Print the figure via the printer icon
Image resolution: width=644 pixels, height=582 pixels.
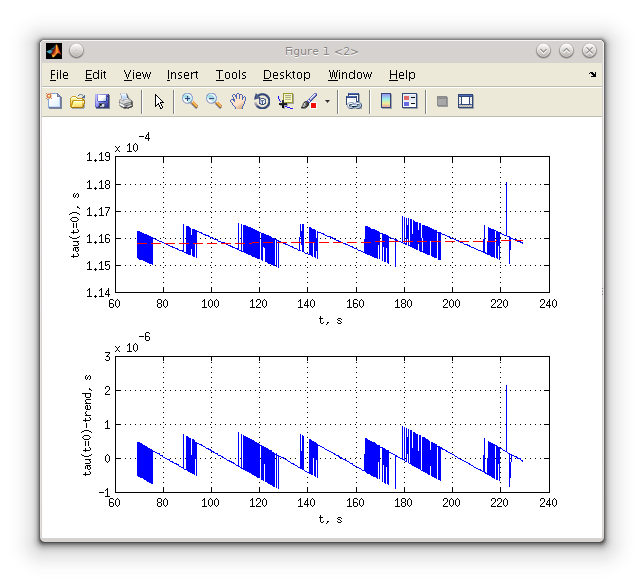[x=126, y=101]
